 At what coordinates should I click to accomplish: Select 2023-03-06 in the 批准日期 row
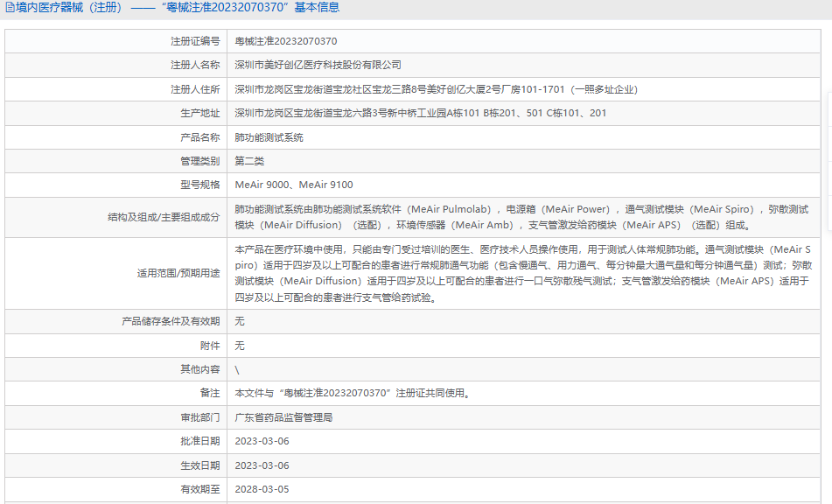click(262, 441)
